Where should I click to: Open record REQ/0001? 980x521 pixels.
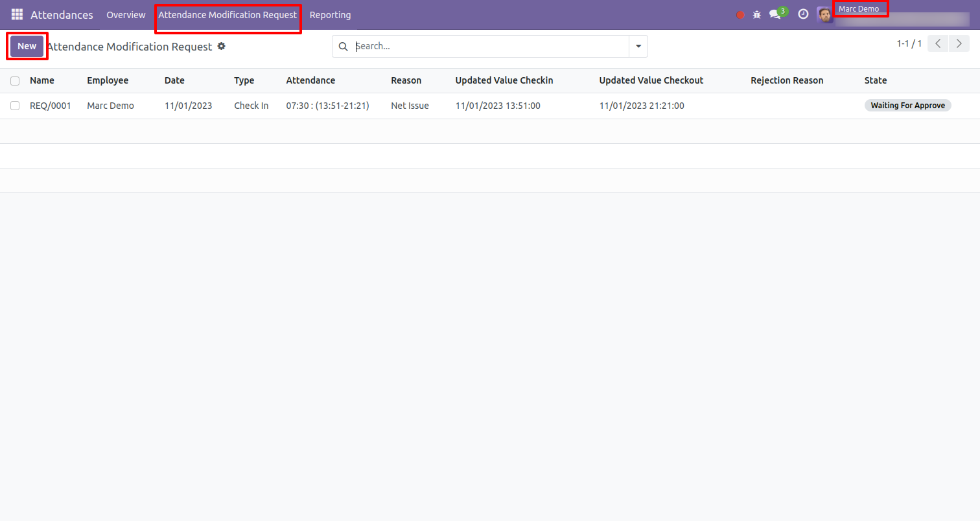pyautogui.click(x=50, y=106)
